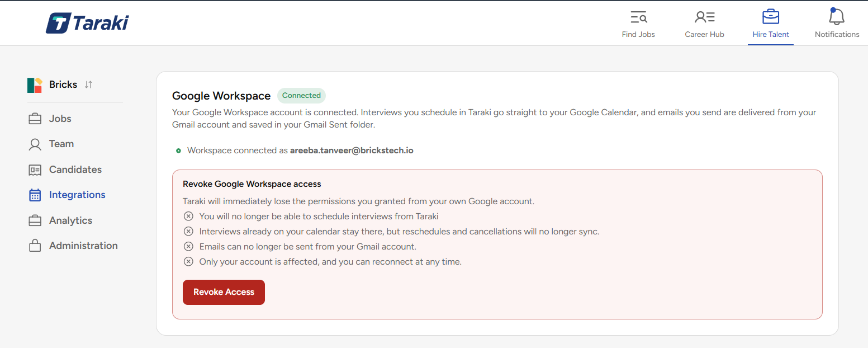Select Integrations in the sidebar
This screenshot has width=868, height=348.
click(x=77, y=195)
